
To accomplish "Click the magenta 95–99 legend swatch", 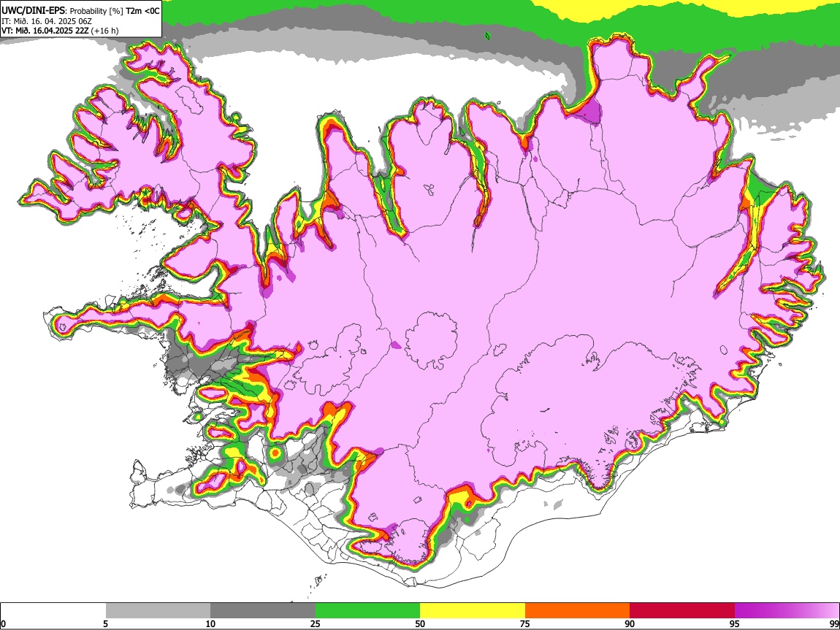I will pyautogui.click(x=787, y=611).
